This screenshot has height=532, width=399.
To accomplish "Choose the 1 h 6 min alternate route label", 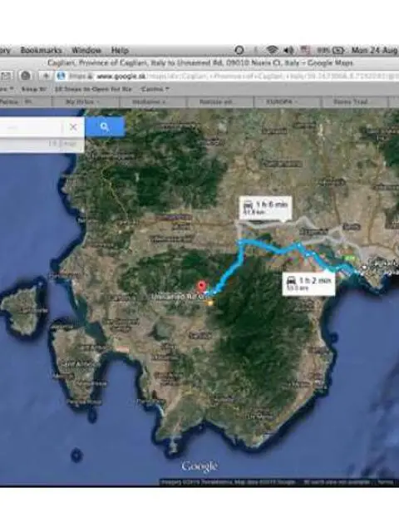I will pyautogui.click(x=265, y=207).
